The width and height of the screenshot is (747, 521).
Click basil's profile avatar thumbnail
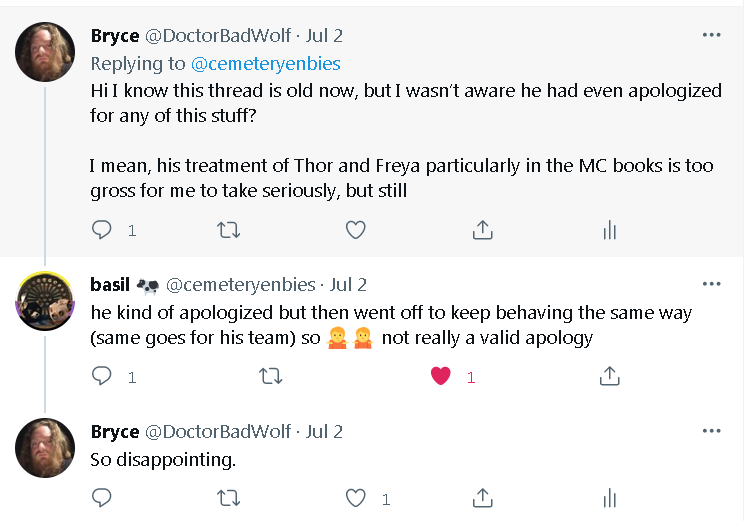44,299
